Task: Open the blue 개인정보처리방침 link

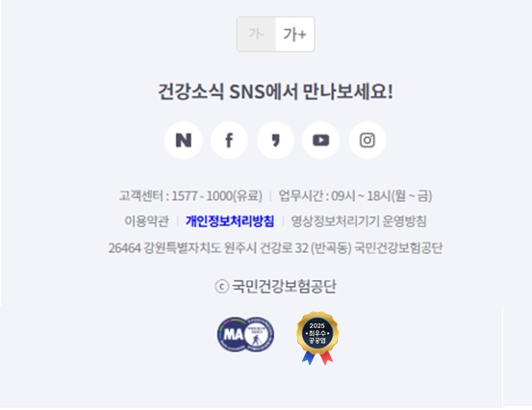Action: point(230,221)
